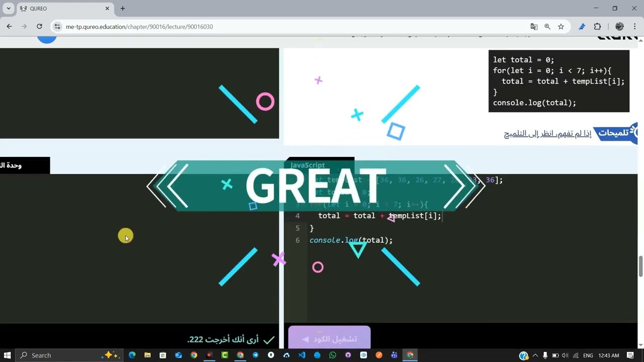Screen dimensions: 644x362
Task: Click the output message about 222
Action: (231, 340)
